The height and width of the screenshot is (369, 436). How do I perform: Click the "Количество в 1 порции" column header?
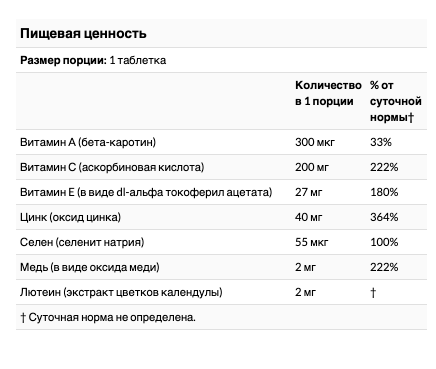pos(328,93)
